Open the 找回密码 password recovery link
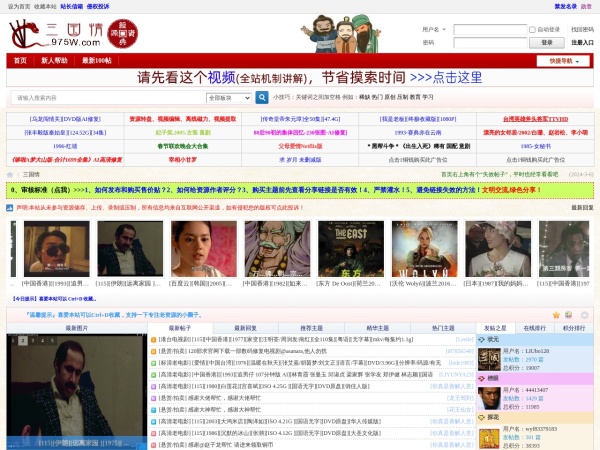600x450 pixels. click(582, 30)
